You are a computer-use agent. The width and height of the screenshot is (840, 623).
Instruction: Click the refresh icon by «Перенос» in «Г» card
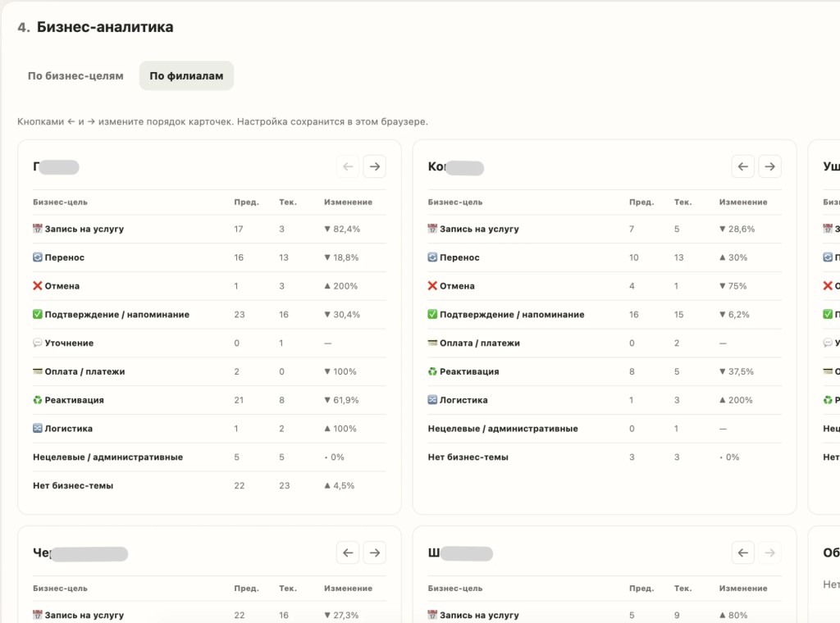coord(38,257)
